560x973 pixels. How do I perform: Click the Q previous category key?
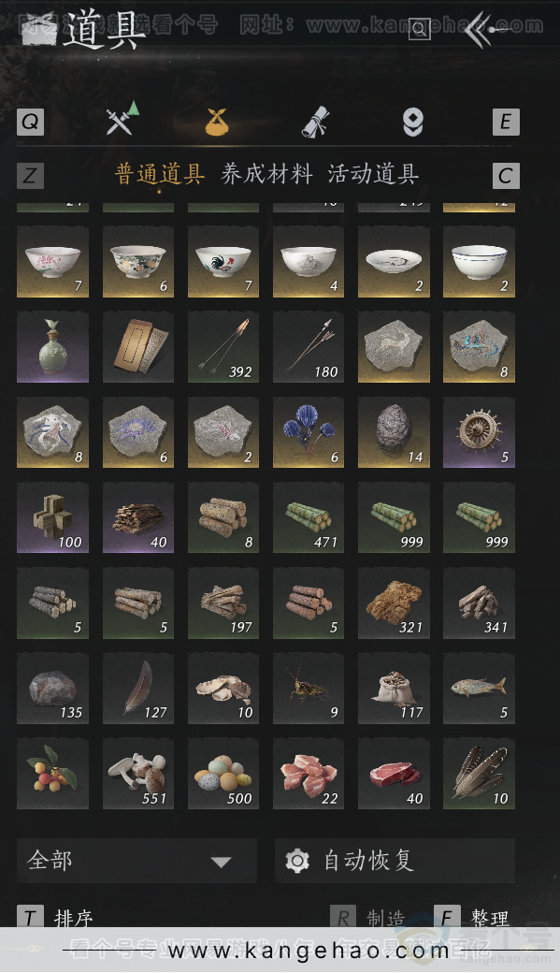tap(31, 122)
